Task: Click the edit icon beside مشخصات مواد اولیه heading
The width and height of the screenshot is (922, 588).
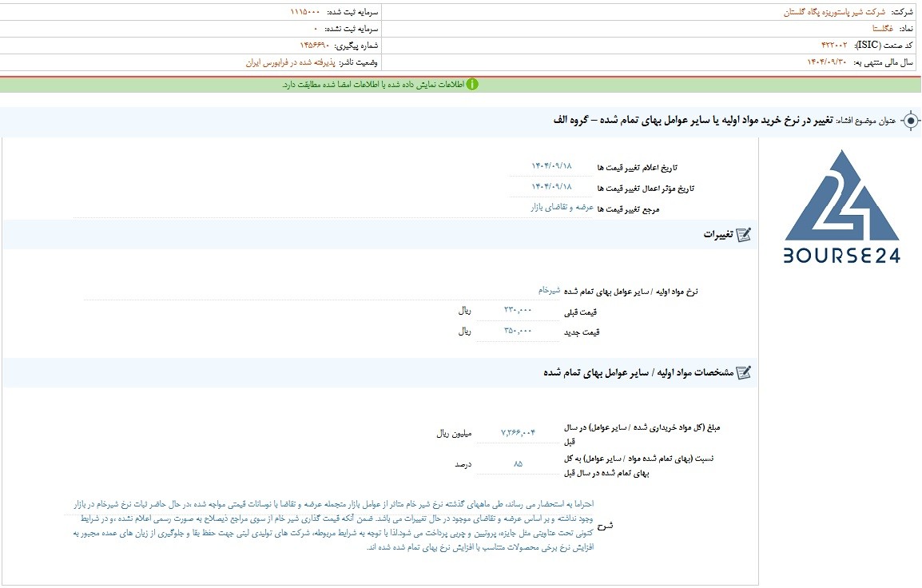Action: pos(743,373)
